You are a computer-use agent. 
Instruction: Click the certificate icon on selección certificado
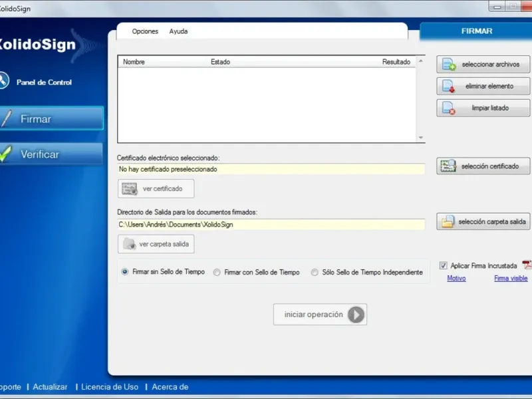click(x=448, y=166)
